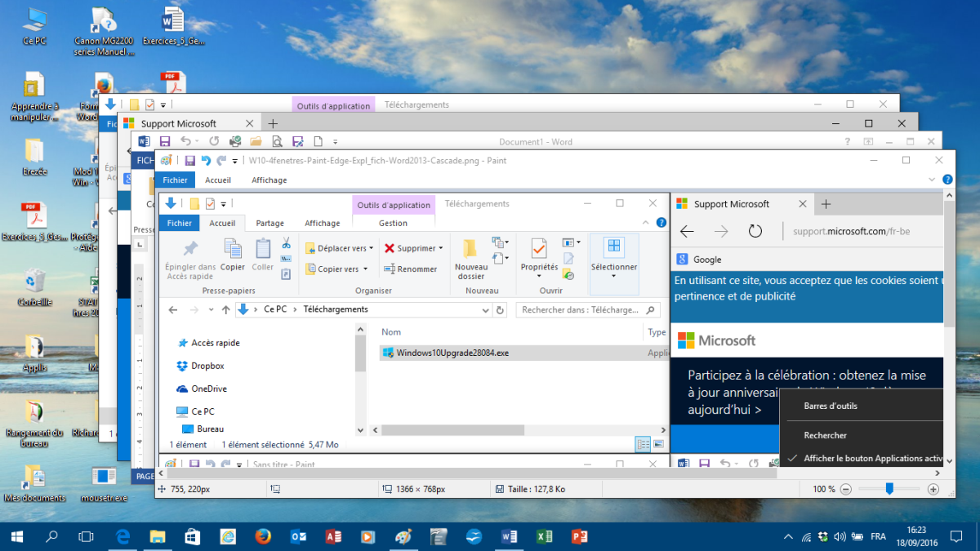Click the scissors Cut icon in the pictured Explorer ribbon
Viewport: 980px width, 551px height.
click(x=287, y=243)
